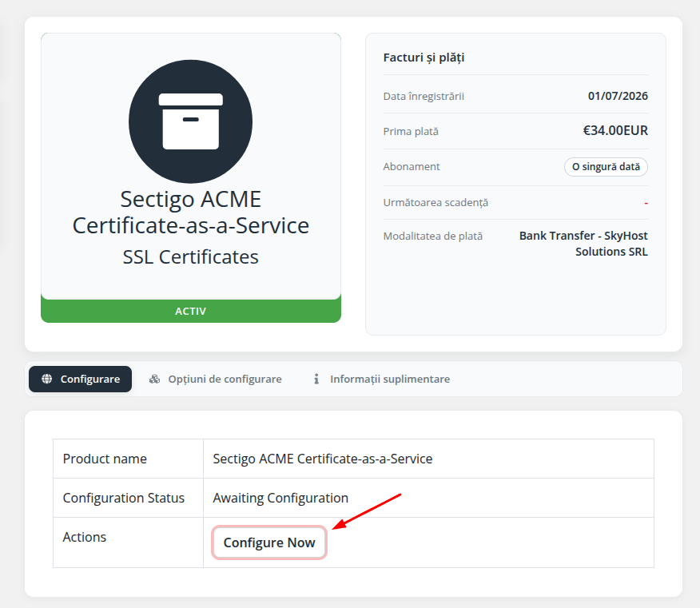Click the Configure Now button
700x608 pixels.
tap(269, 542)
